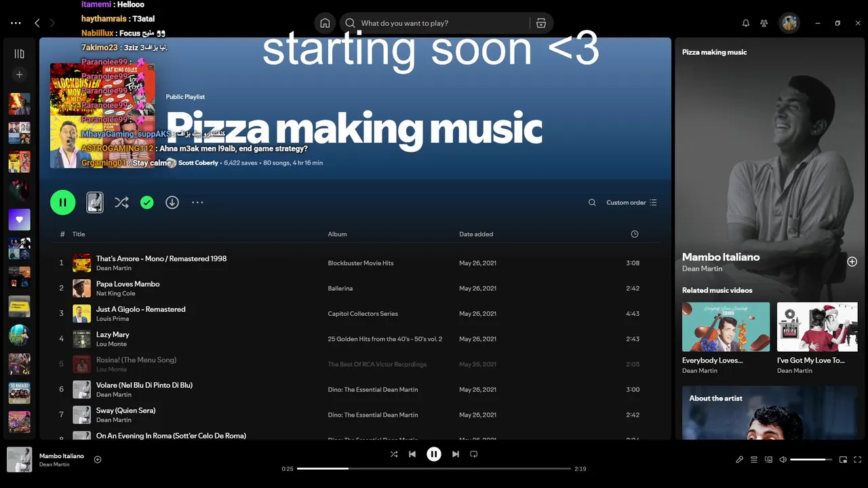Go forward with the right arrow
The height and width of the screenshot is (488, 868).
click(52, 23)
